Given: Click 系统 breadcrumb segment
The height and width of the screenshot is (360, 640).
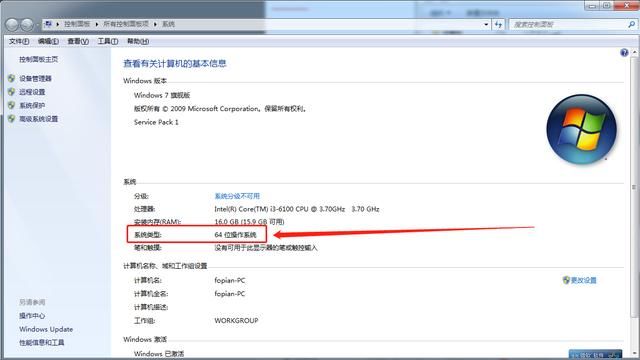Looking at the screenshot, I should [x=168, y=24].
